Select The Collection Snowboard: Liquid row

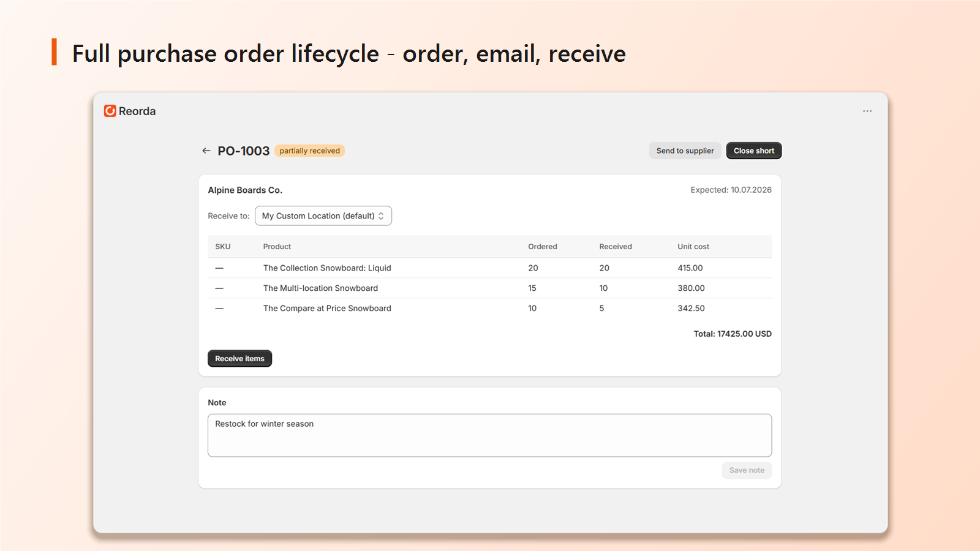[x=489, y=268]
